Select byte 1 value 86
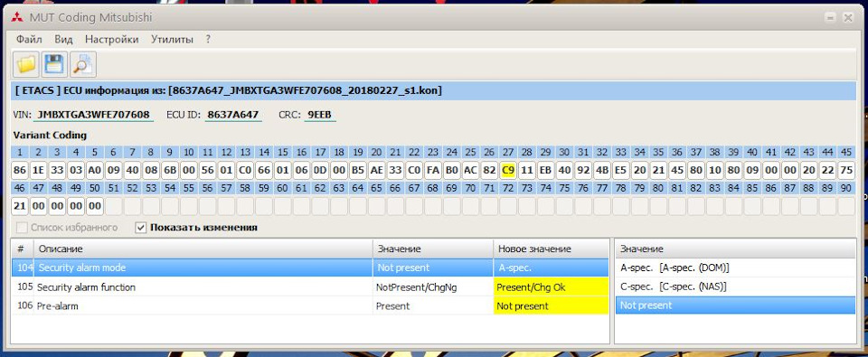The height and width of the screenshot is (357, 868). click(x=19, y=171)
